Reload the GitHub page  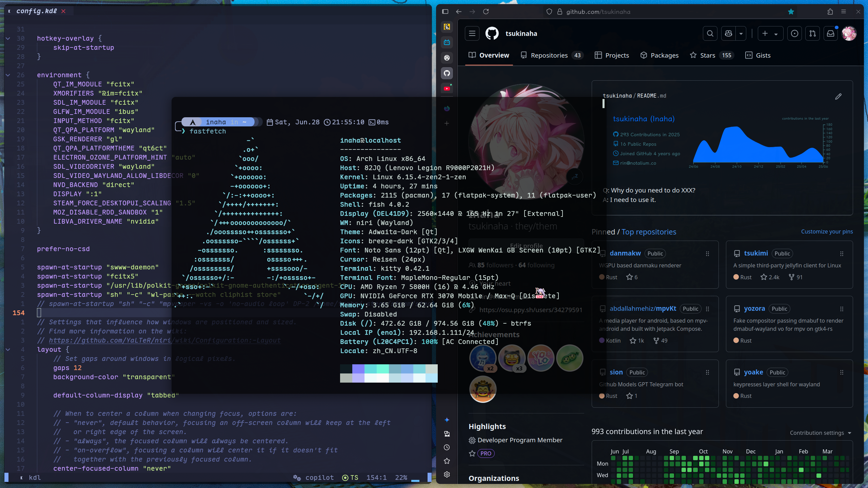pos(486,12)
